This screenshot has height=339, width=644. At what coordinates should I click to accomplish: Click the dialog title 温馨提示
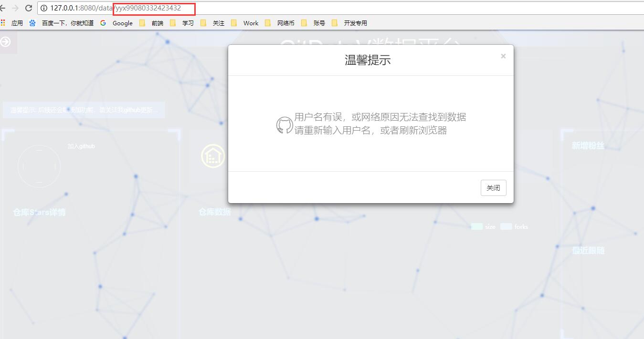coord(368,60)
